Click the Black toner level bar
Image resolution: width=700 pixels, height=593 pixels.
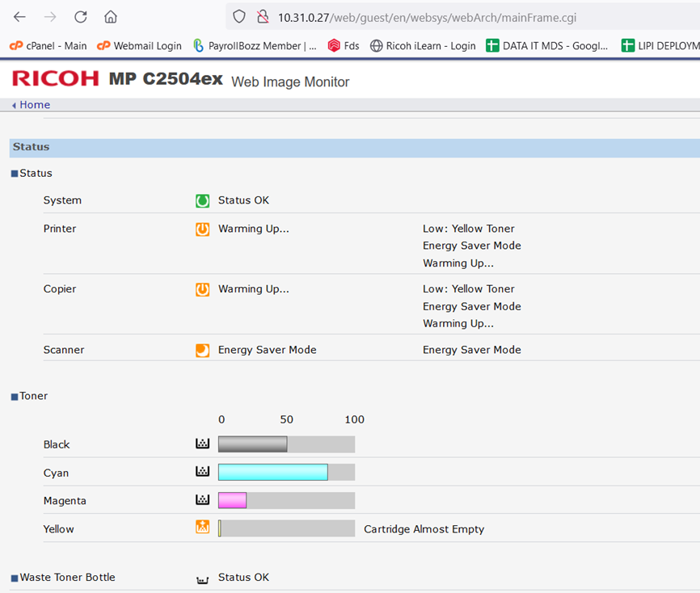click(x=287, y=444)
